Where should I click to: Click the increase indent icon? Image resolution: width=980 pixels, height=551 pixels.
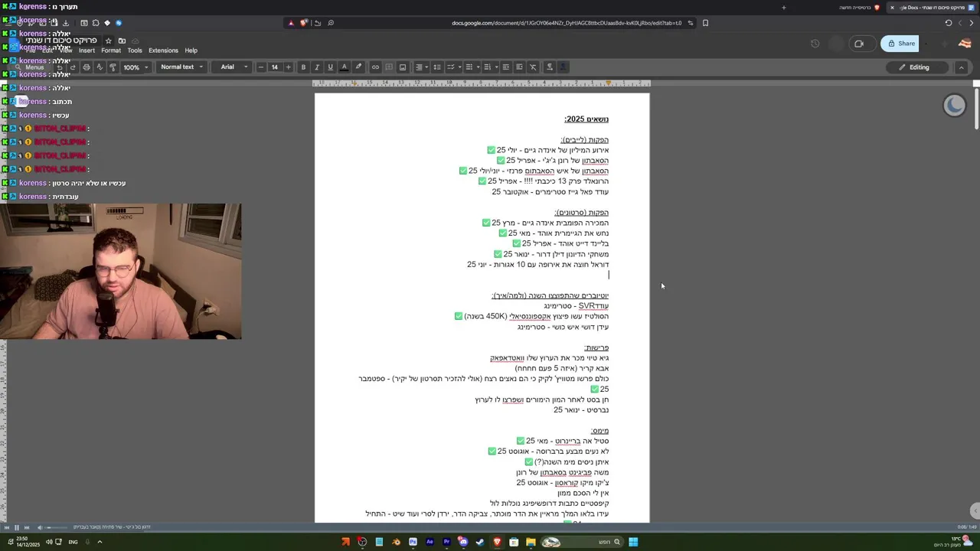coord(519,67)
